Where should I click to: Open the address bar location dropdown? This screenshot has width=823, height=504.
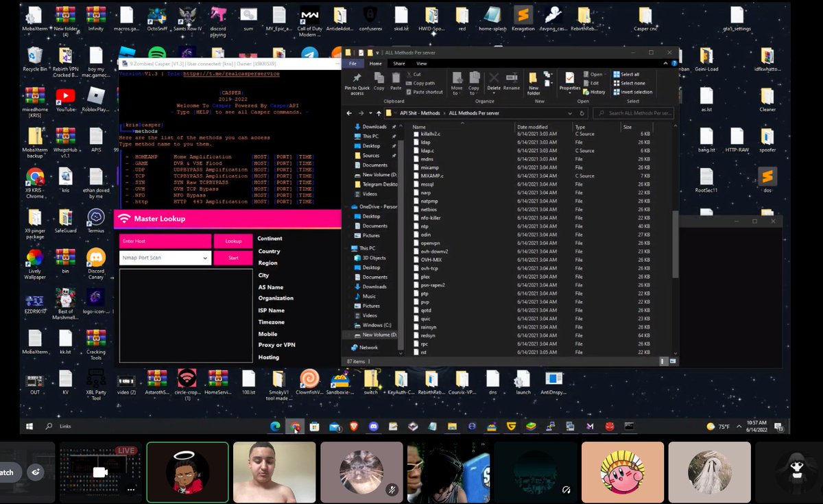569,112
